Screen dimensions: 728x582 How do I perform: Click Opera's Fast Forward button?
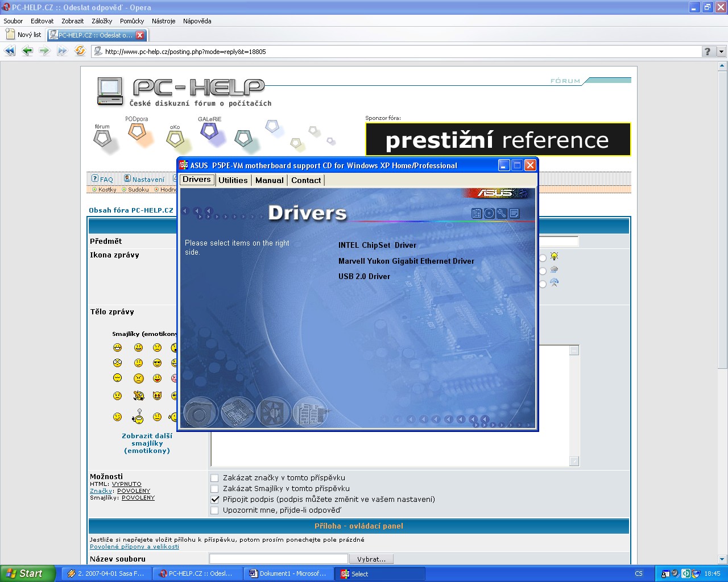click(x=63, y=51)
